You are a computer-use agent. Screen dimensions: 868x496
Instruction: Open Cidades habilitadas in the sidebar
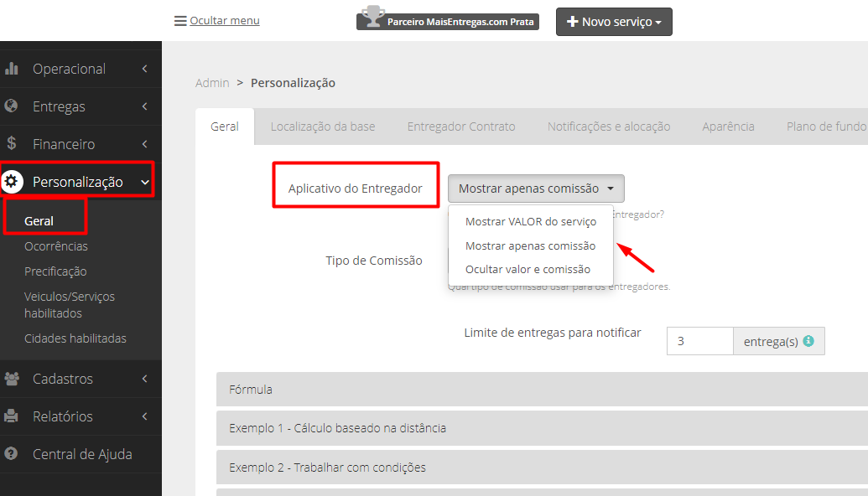point(75,338)
